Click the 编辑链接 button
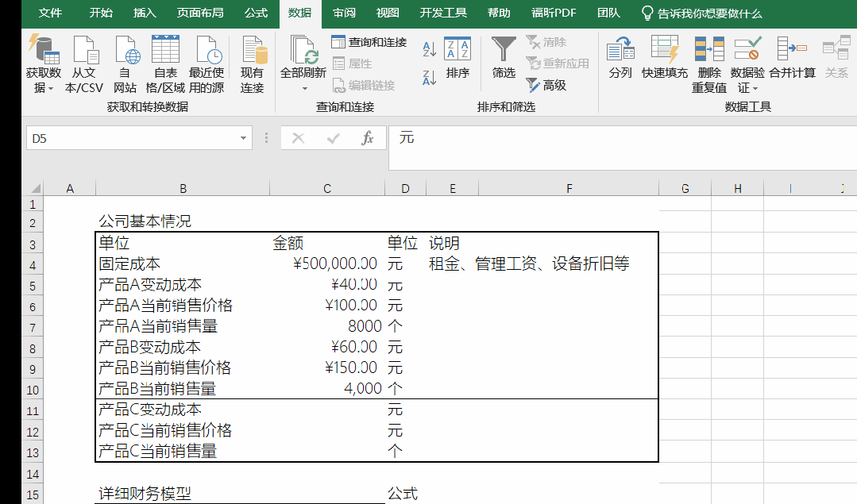857x504 pixels. (x=364, y=85)
